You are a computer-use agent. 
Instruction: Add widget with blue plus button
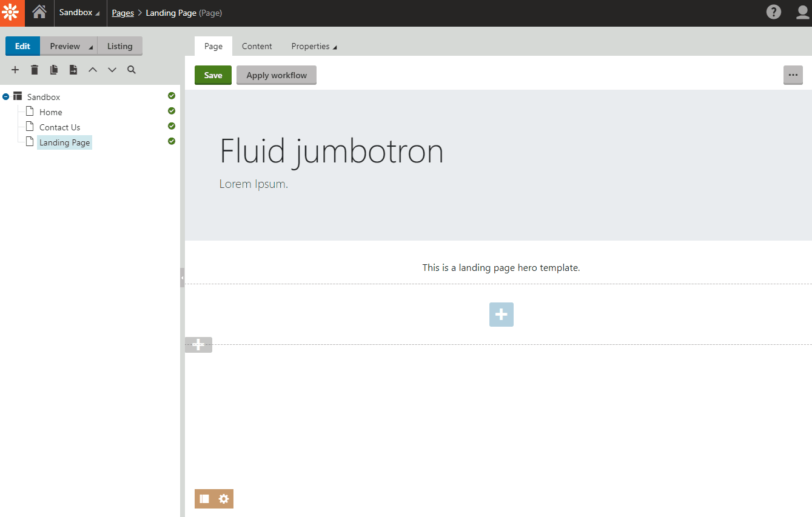502,315
